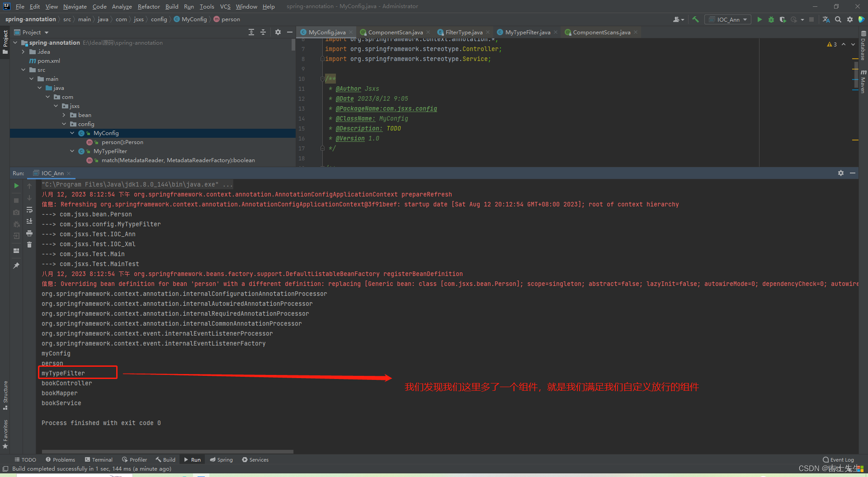Click the Translate icon in the main toolbar

(x=826, y=19)
